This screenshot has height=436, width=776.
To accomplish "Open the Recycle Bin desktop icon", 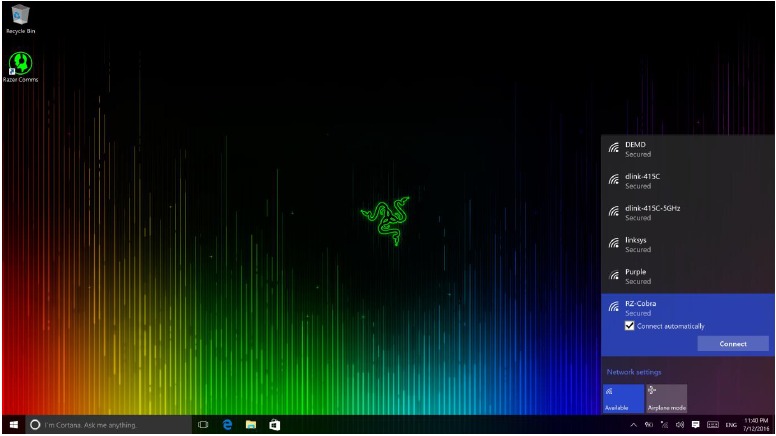I will point(20,19).
